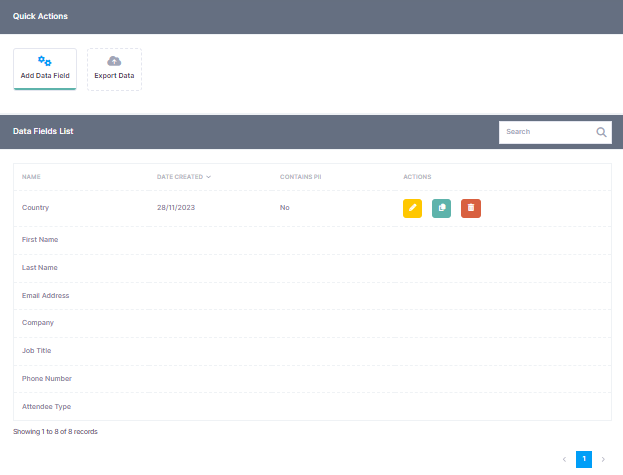Click the red delete trash icon
The image size is (623, 475).
[x=471, y=208]
